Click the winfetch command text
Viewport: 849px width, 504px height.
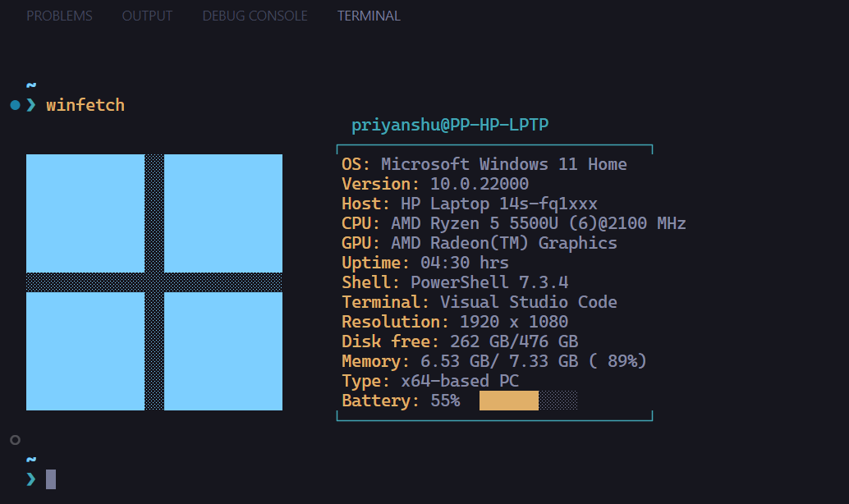[85, 104]
